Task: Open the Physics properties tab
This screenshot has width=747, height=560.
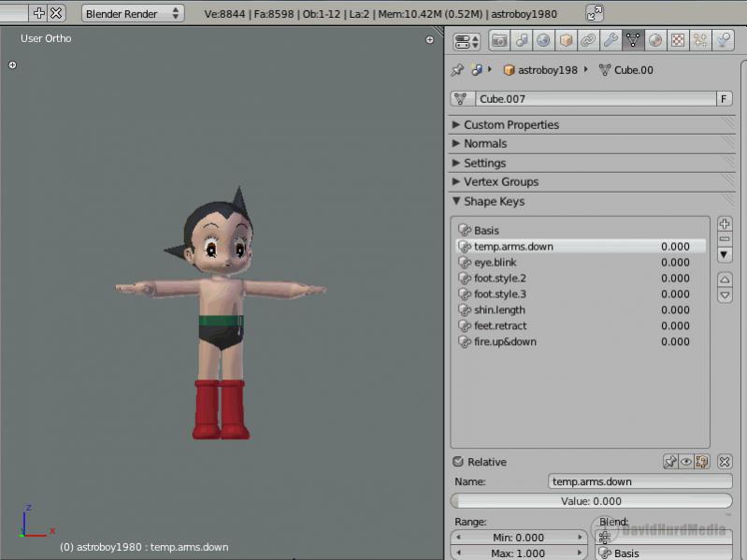Action: [724, 40]
